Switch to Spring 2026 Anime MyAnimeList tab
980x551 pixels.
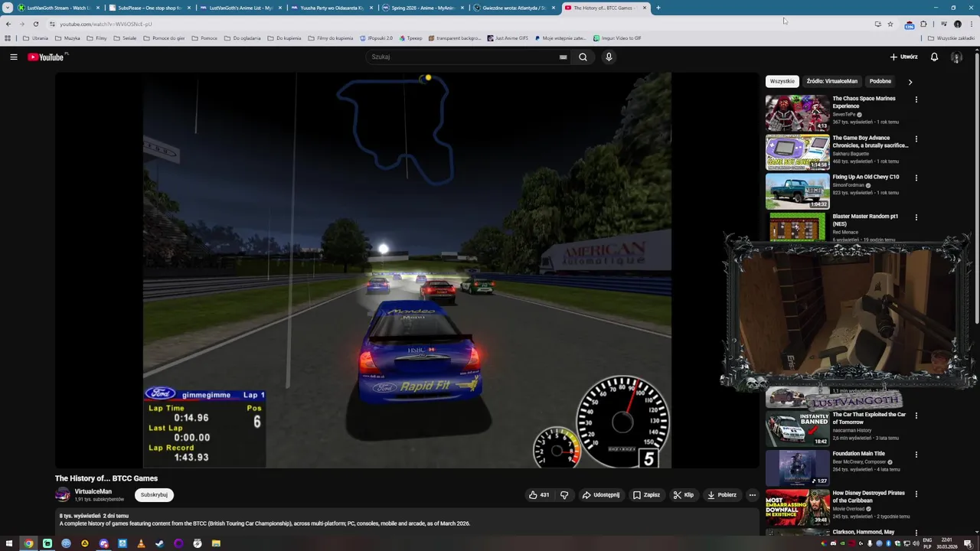click(x=422, y=8)
